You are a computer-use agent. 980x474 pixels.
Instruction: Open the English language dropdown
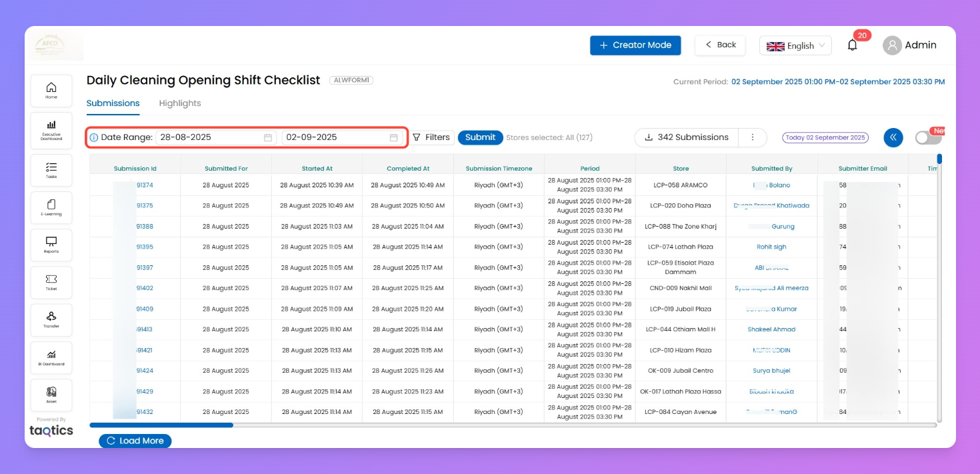click(x=795, y=45)
